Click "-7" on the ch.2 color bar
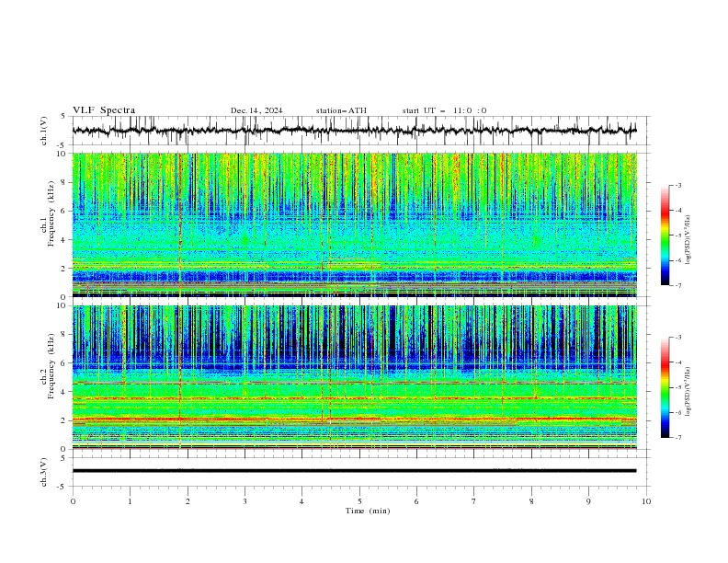This screenshot has height=563, width=728. point(677,437)
